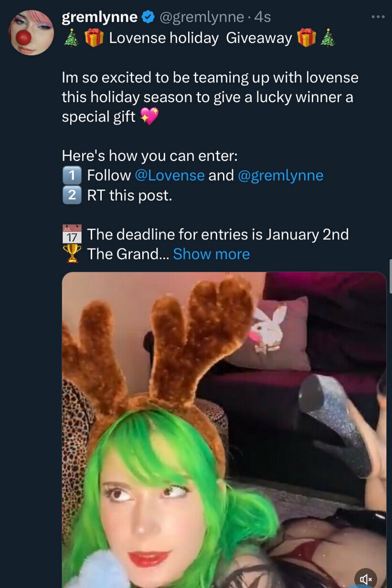This screenshot has height=588, width=392.
Task: Click the calendar emoji beside the deadline line
Action: 72,234
